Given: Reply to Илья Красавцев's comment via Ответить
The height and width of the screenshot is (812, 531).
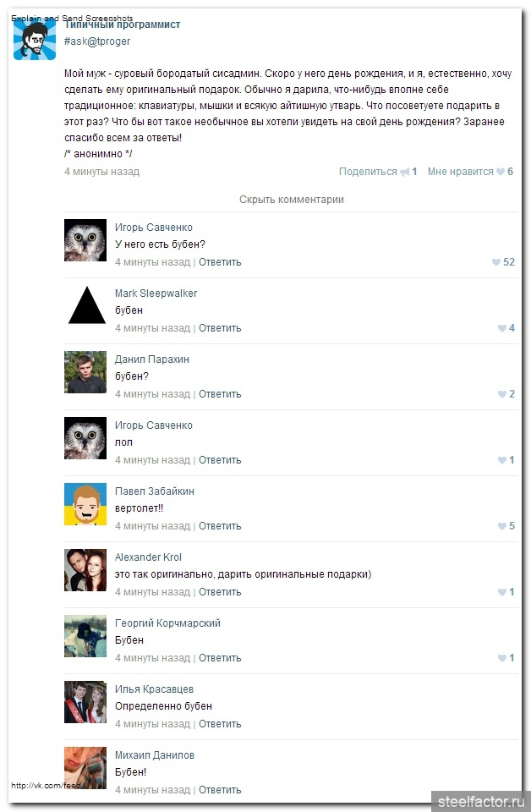Looking at the screenshot, I should tap(220, 724).
